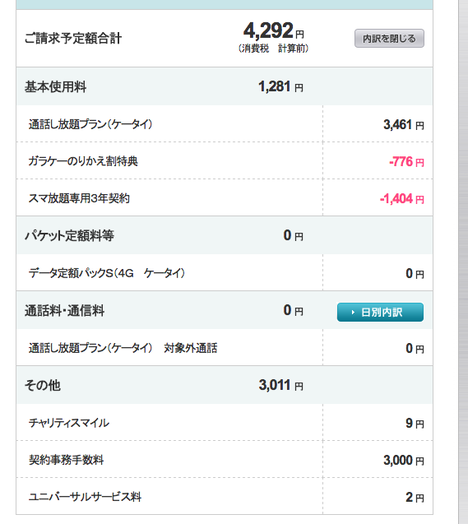Select the パケット定額料等 section header
Screen dimensions: 468x524
[224, 236]
